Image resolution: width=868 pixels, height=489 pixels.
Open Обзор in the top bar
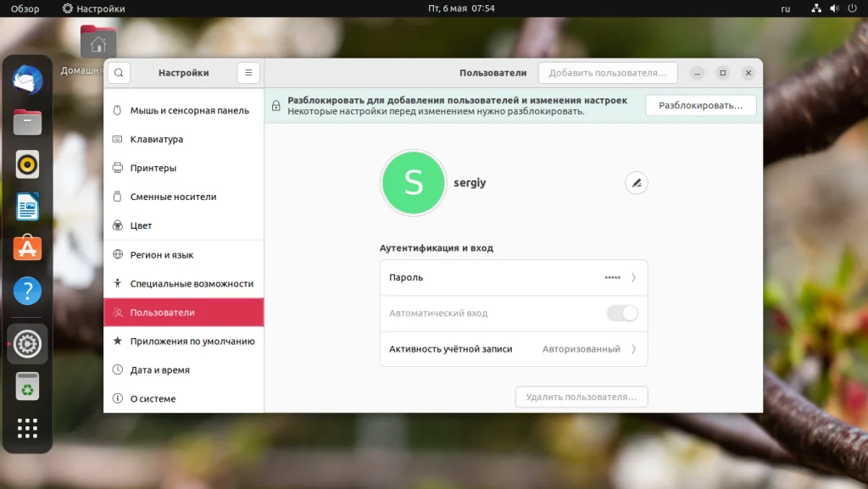24,8
